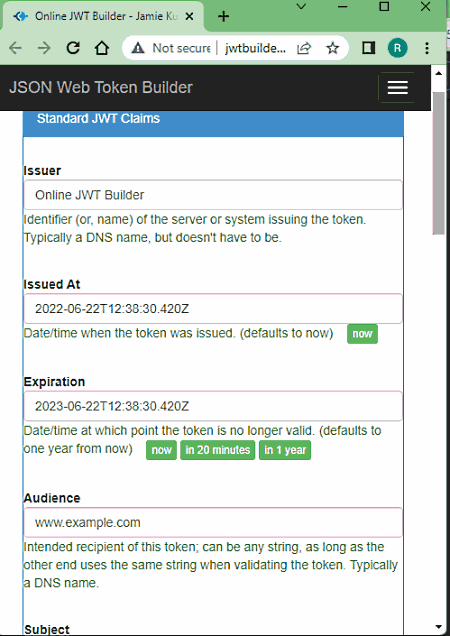
Task: Expand the tab search chevron
Action: [x=301, y=6]
